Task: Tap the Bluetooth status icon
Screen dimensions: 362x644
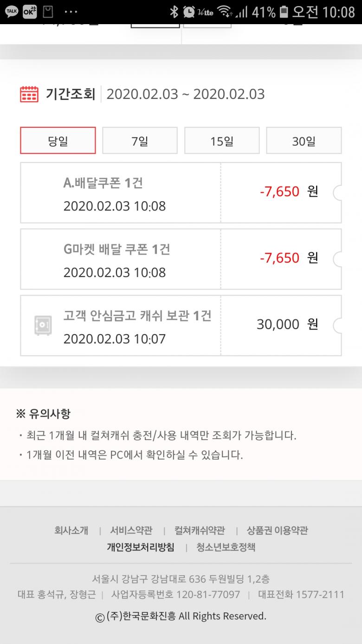Action: pos(174,12)
